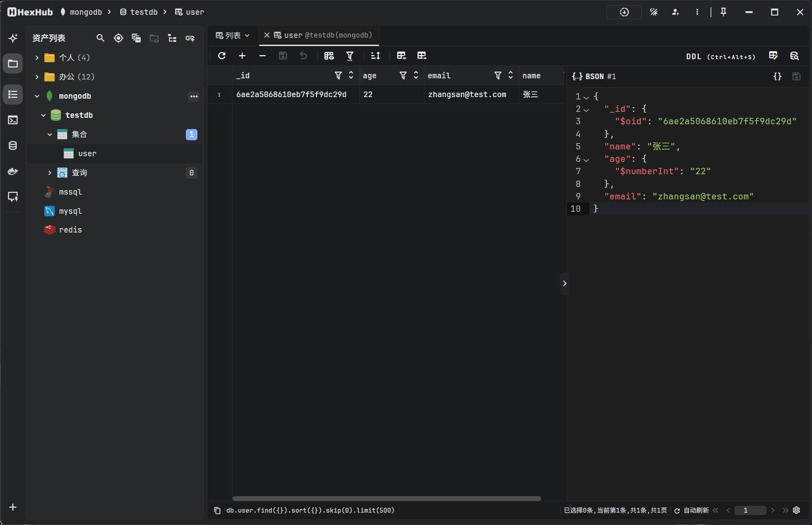Refresh the user collection data
The width and height of the screenshot is (812, 525).
pyautogui.click(x=222, y=56)
